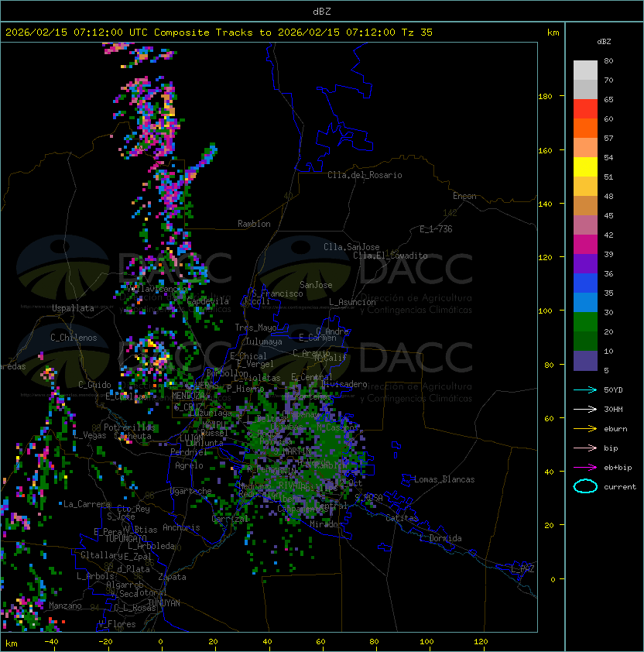This screenshot has width=644, height=652.
Task: Click the 'dBZ' title at top
Action: click(x=322, y=12)
